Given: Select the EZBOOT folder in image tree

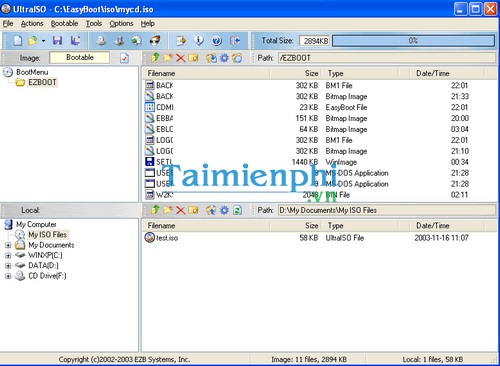Looking at the screenshot, I should [42, 82].
